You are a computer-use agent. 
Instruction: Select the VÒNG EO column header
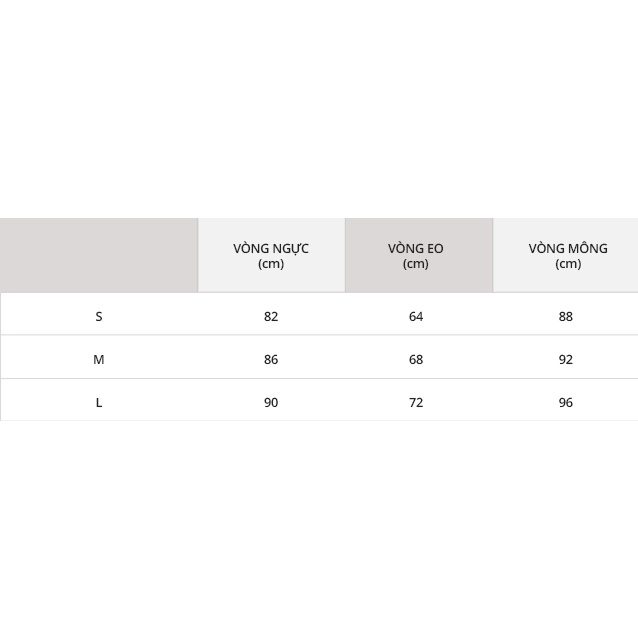click(416, 248)
